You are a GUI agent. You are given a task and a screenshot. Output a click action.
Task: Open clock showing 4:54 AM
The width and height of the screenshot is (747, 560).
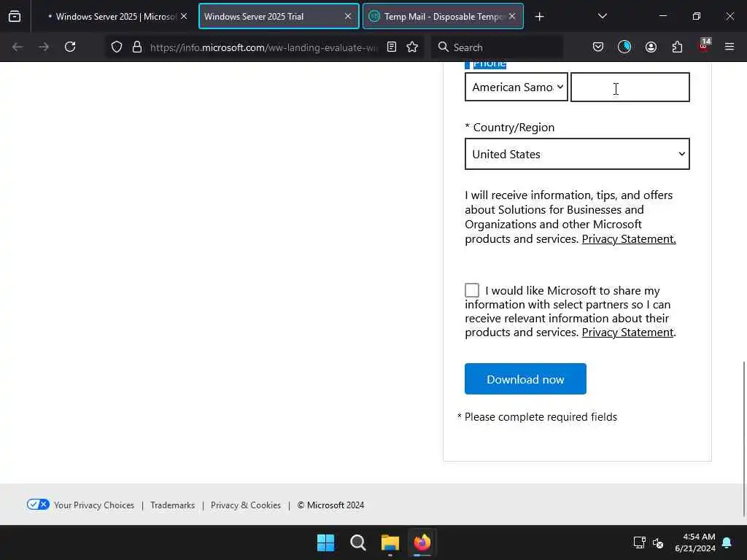tap(695, 542)
